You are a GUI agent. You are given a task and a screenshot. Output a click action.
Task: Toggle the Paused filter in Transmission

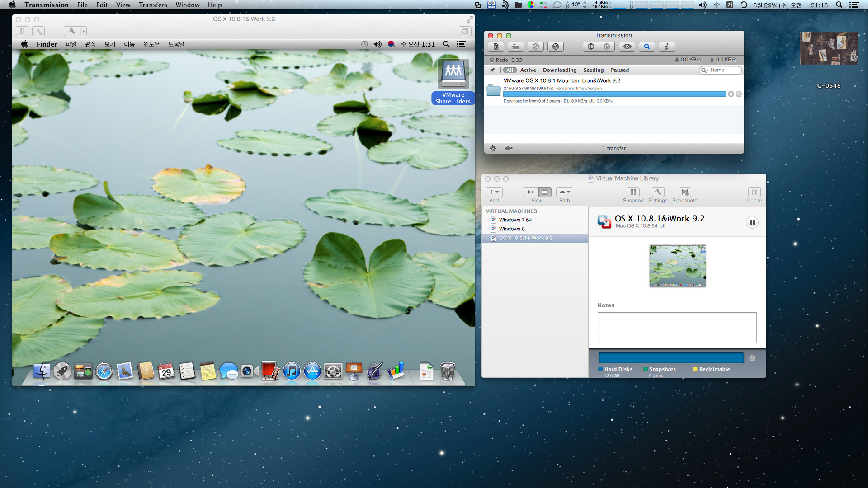click(619, 70)
